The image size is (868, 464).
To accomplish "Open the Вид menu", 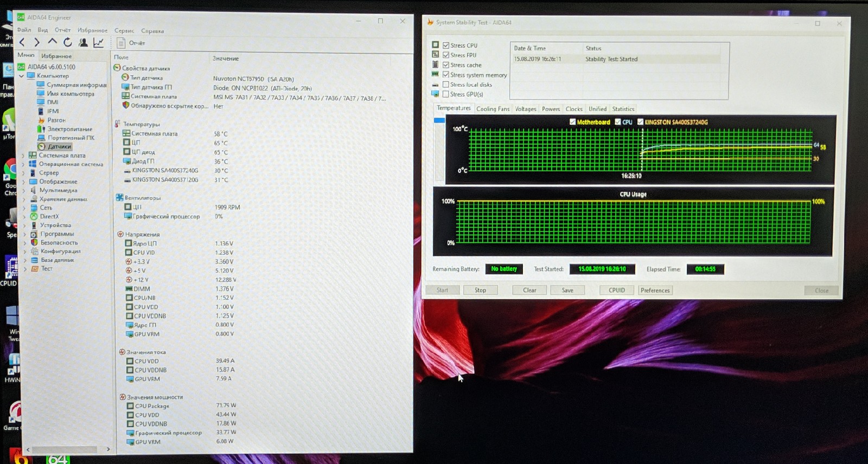I will pos(43,30).
